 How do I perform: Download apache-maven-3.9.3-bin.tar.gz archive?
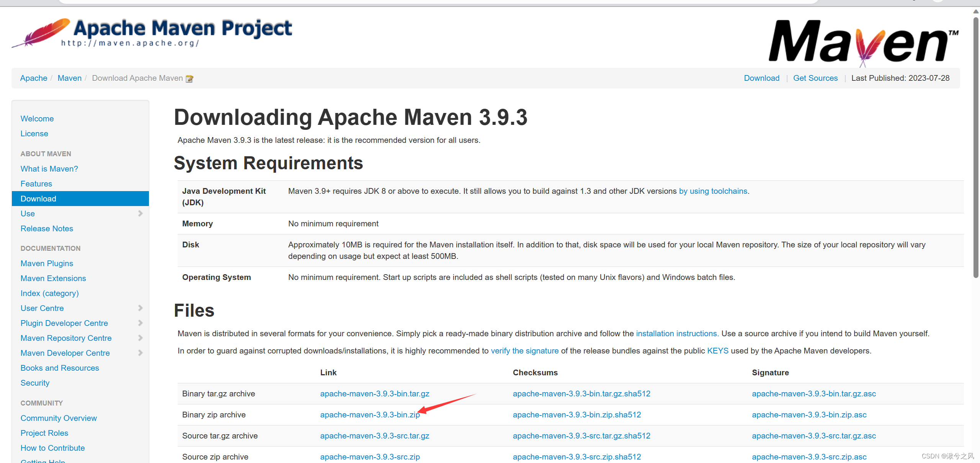pyautogui.click(x=374, y=394)
